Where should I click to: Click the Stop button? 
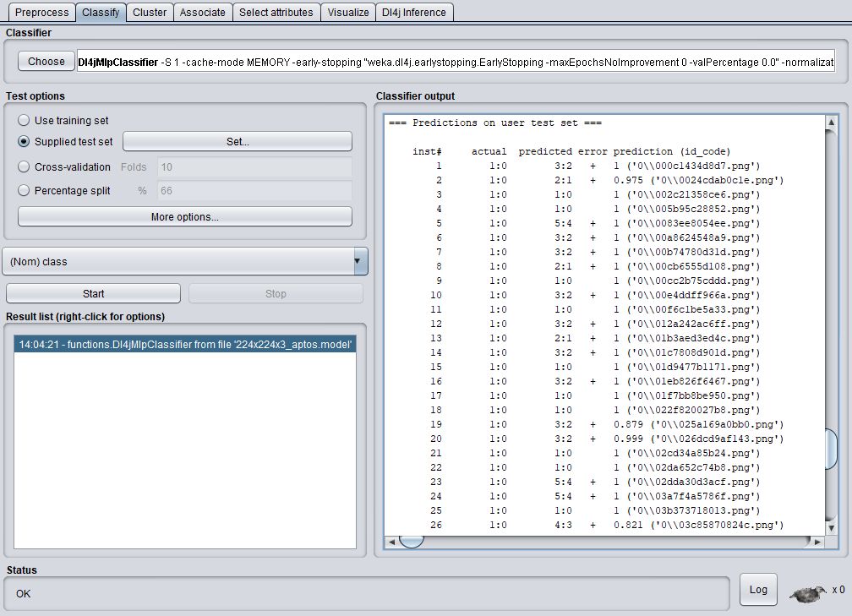point(276,293)
